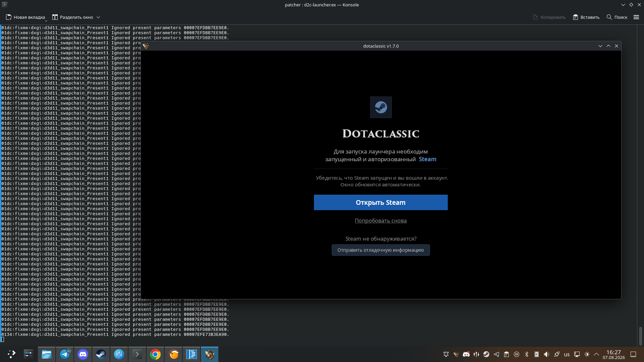Click the dotaclassic icon in the system tray
The width and height of the screenshot is (644, 362).
tap(456, 354)
